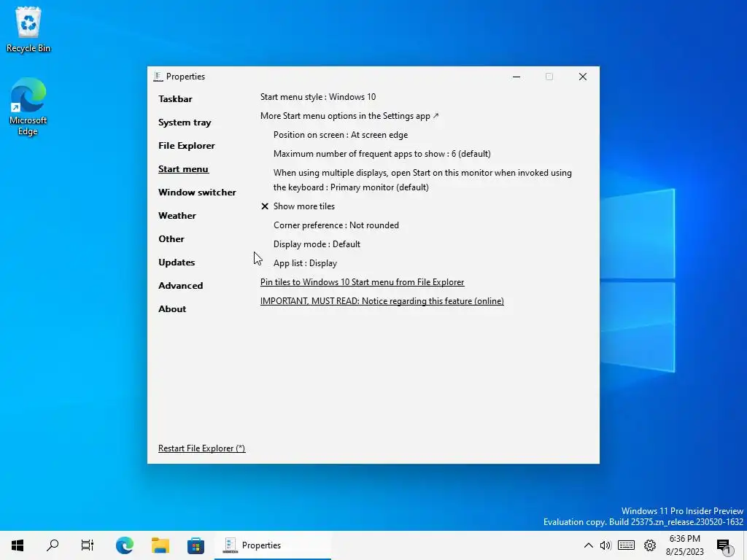The height and width of the screenshot is (560, 747).
Task: Open File Explorer from taskbar
Action: tap(160, 545)
